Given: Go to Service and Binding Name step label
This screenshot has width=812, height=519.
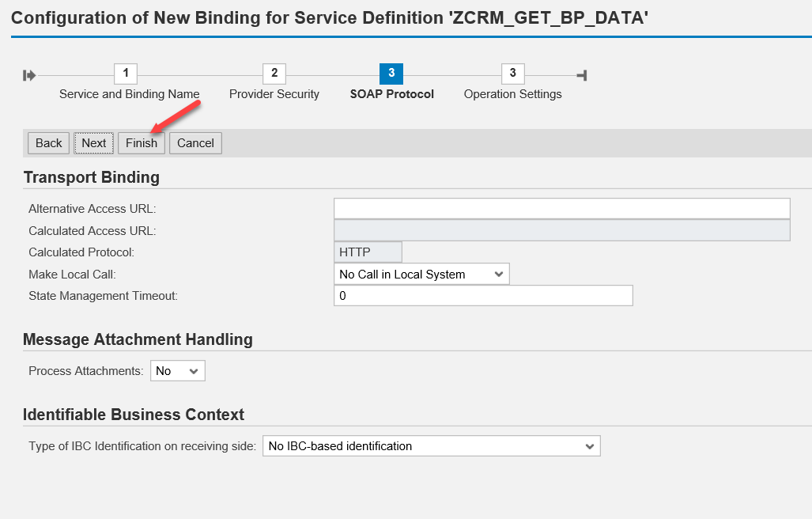Looking at the screenshot, I should [129, 94].
